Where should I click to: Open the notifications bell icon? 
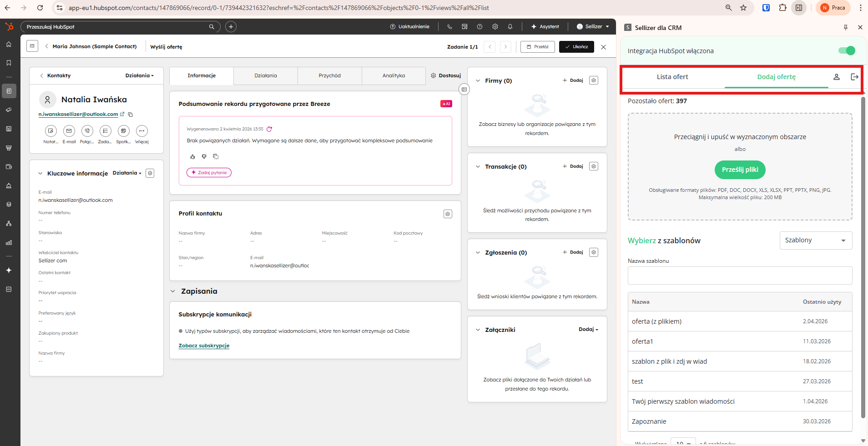click(510, 27)
